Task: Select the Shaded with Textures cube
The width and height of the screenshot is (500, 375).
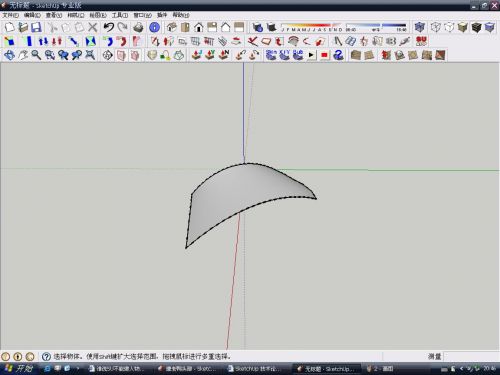Action: point(476,27)
